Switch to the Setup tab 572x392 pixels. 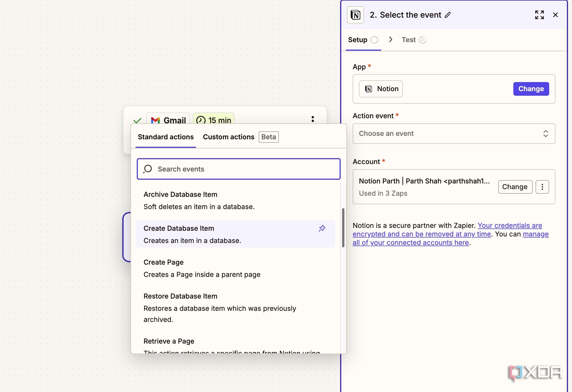click(363, 40)
